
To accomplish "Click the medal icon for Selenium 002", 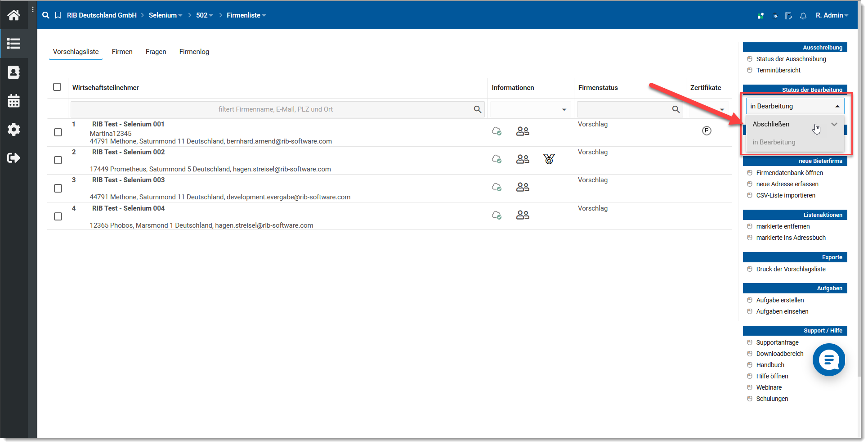I will coord(549,159).
